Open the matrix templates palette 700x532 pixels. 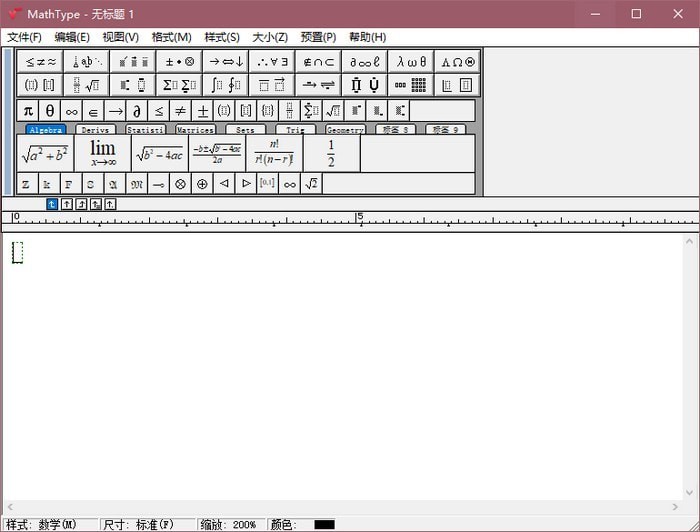click(411, 85)
